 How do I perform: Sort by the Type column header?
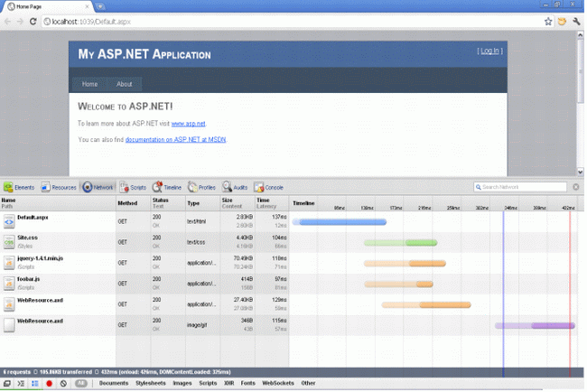203,203
